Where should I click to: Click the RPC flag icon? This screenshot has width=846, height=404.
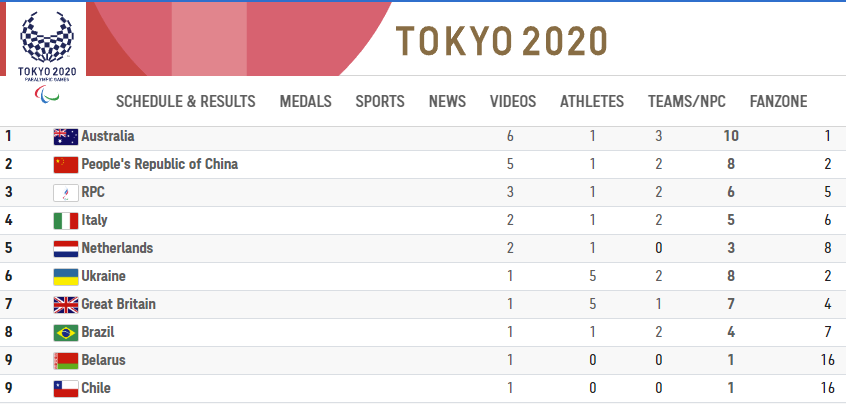66,193
